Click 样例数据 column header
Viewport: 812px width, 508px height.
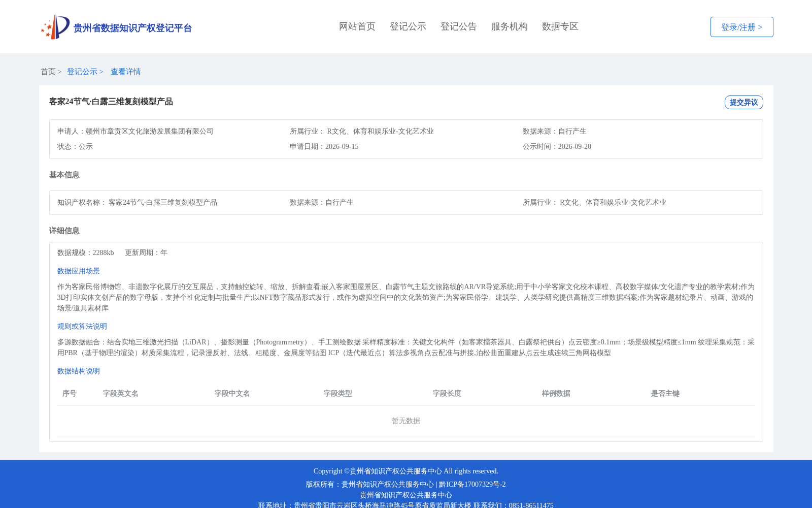point(556,394)
